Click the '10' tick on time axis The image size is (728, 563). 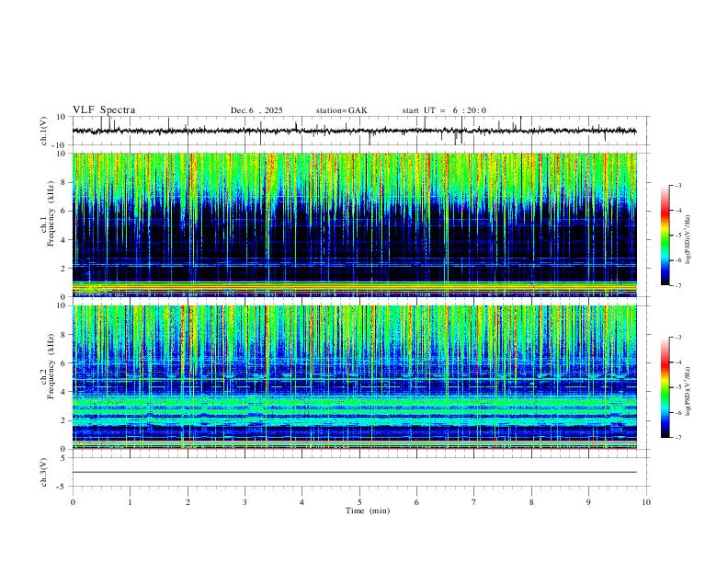[x=646, y=502]
